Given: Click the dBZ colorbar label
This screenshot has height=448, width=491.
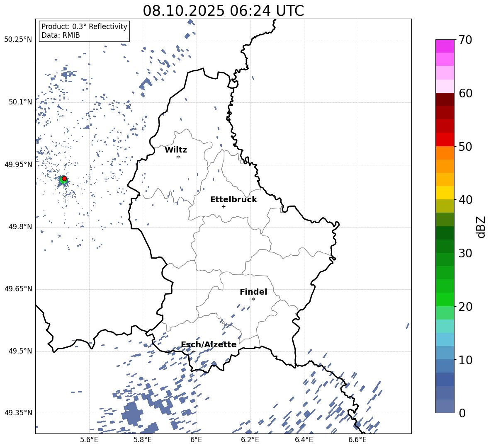Looking at the screenshot, I should pos(481,227).
